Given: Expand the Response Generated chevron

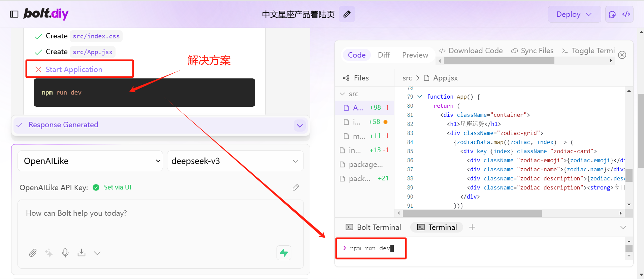Looking at the screenshot, I should (300, 126).
